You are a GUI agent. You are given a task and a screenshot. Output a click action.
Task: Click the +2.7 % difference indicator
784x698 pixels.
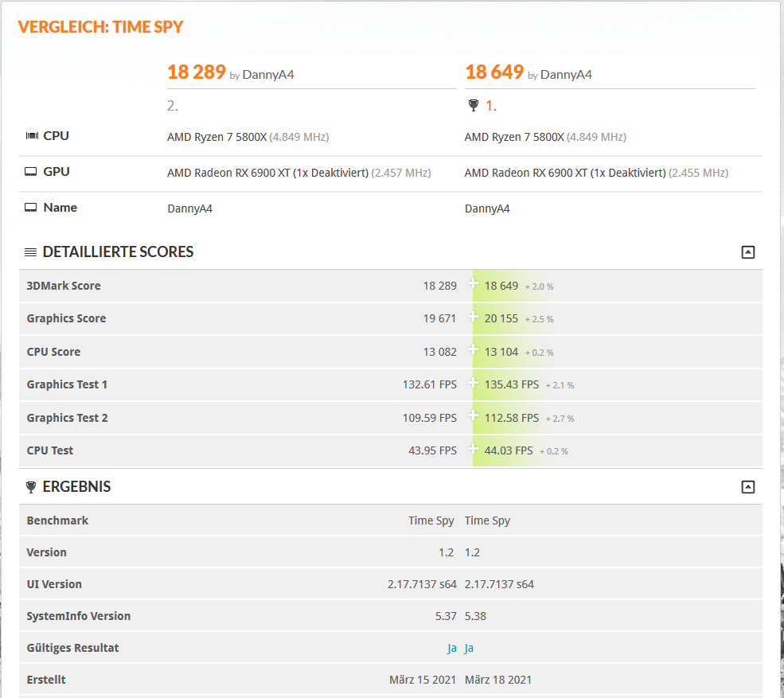[560, 419]
